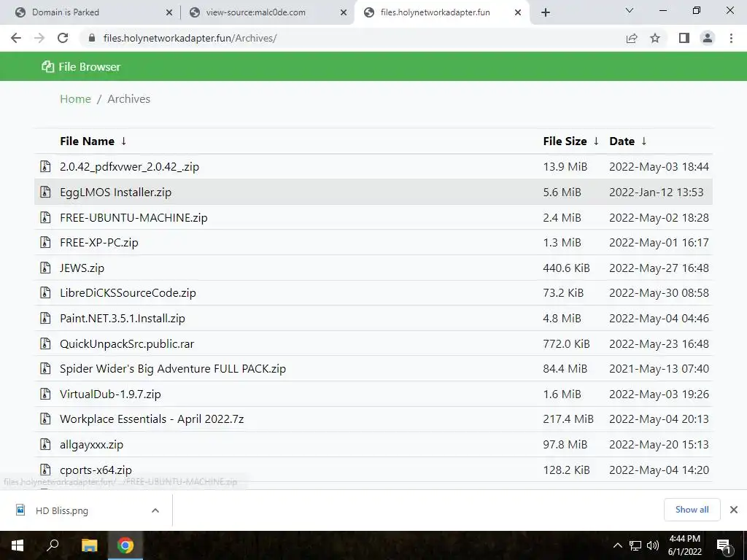Sort by File Size using its arrow

click(596, 141)
